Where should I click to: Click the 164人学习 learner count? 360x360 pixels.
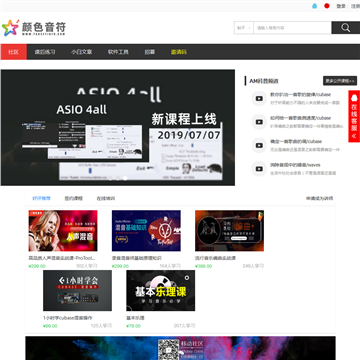coord(170,266)
